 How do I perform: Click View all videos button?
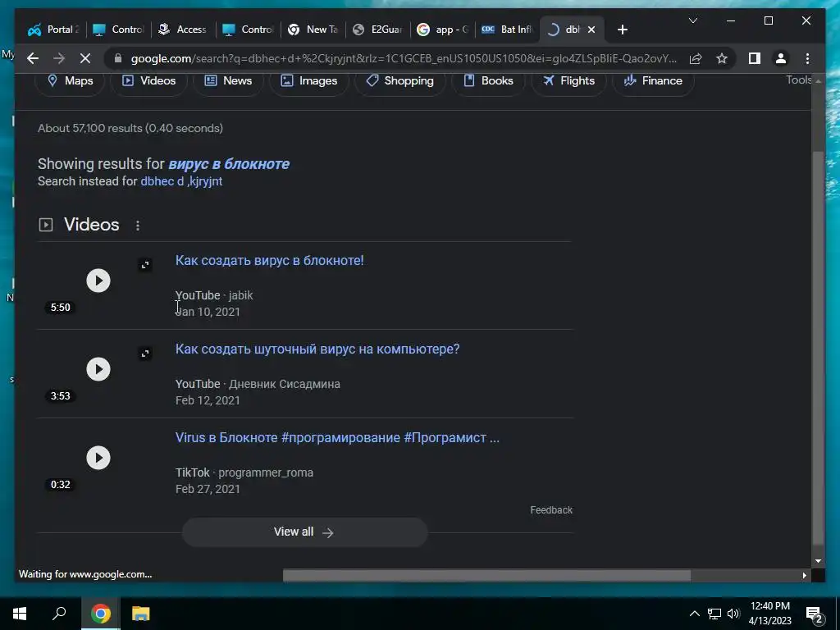click(304, 532)
